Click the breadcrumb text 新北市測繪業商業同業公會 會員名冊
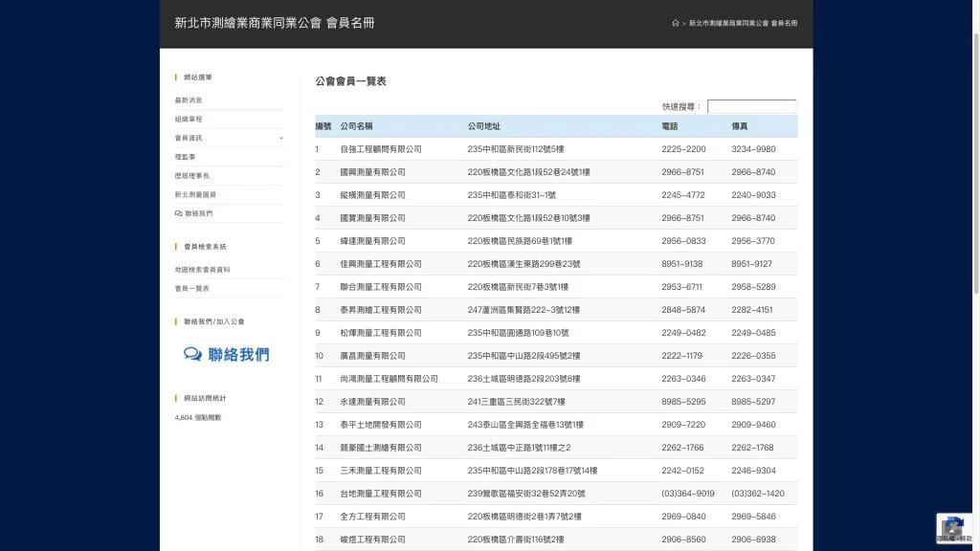 point(743,23)
